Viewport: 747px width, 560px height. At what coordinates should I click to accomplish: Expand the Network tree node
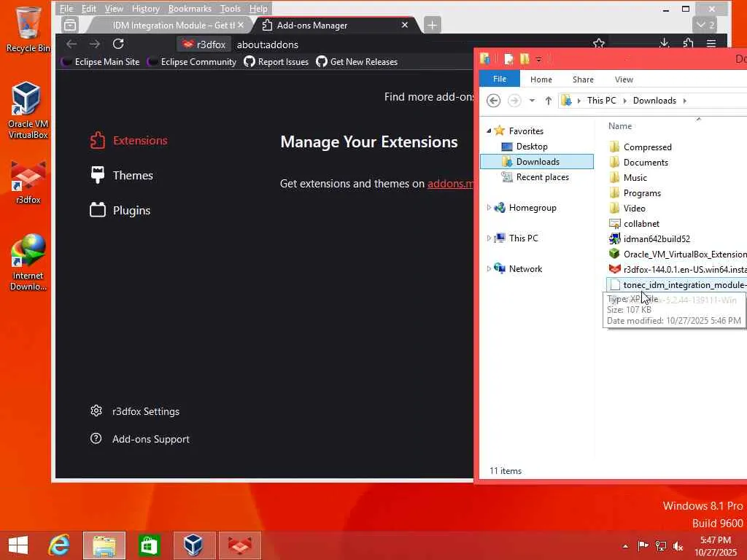pyautogui.click(x=489, y=268)
